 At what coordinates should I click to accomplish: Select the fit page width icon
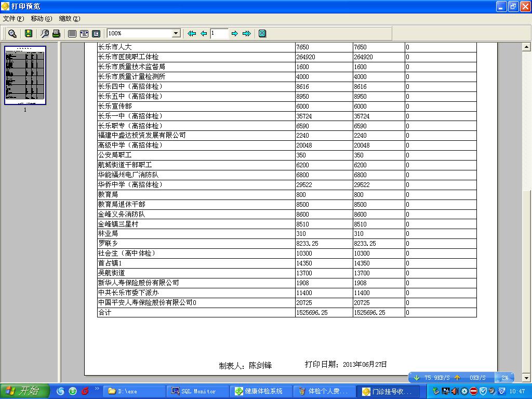point(84,33)
